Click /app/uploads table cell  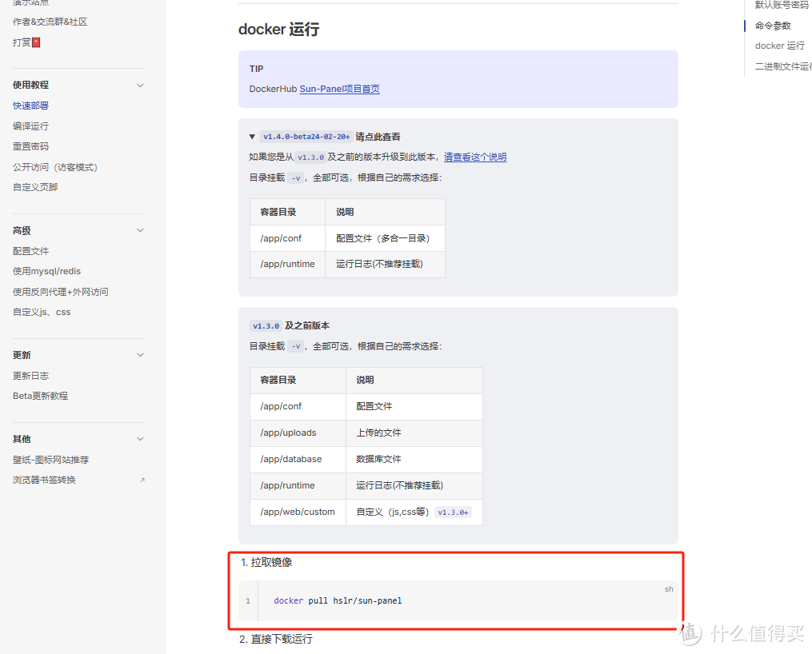298,433
